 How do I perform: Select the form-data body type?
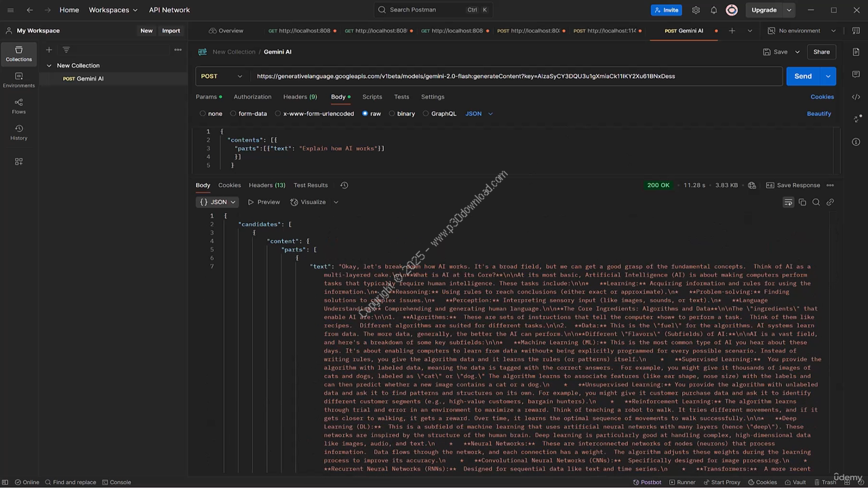click(248, 114)
